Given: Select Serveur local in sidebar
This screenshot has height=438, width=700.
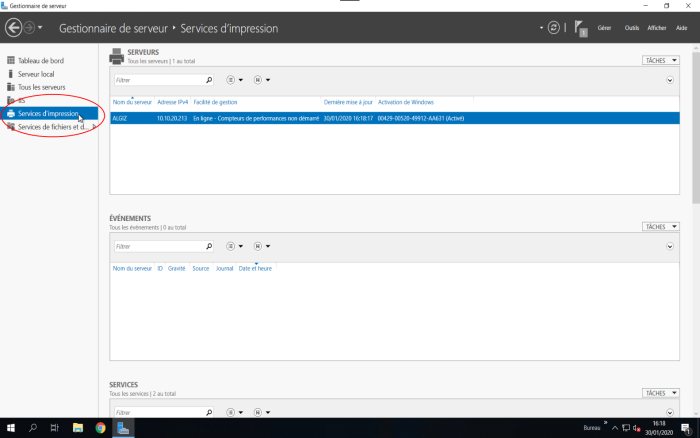Looking at the screenshot, I should click(36, 74).
